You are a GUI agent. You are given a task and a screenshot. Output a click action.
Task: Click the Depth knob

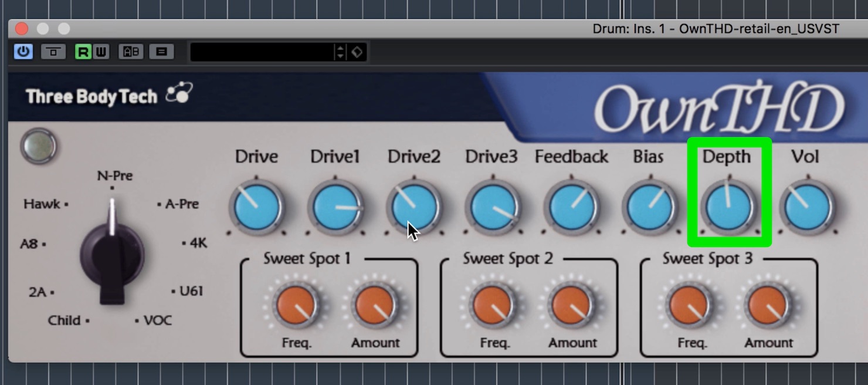(728, 207)
